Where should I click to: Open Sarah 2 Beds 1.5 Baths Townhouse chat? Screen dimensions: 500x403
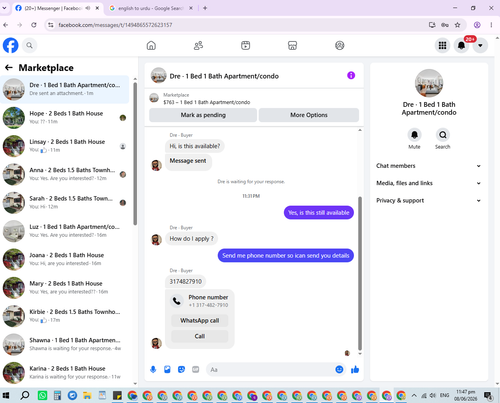coord(65,203)
